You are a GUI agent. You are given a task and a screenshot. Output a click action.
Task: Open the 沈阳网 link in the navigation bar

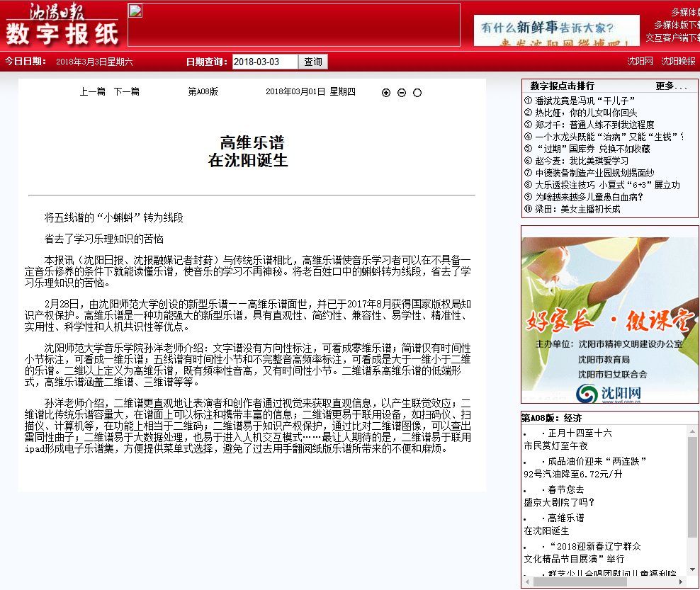coord(640,62)
